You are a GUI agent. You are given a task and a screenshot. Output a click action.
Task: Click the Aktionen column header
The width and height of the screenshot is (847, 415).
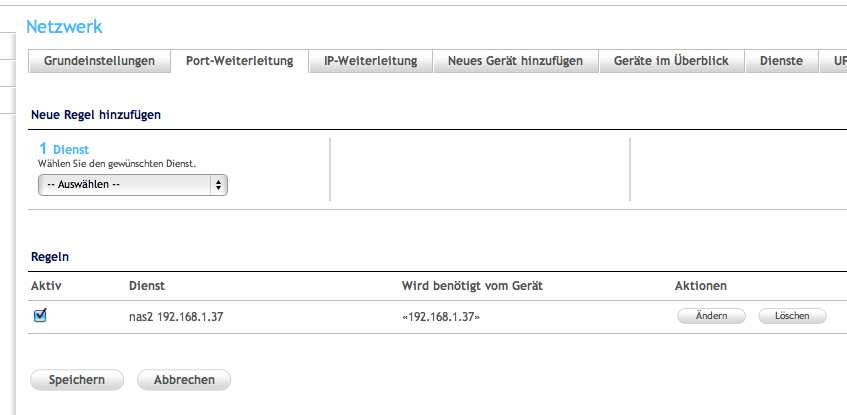coord(700,286)
